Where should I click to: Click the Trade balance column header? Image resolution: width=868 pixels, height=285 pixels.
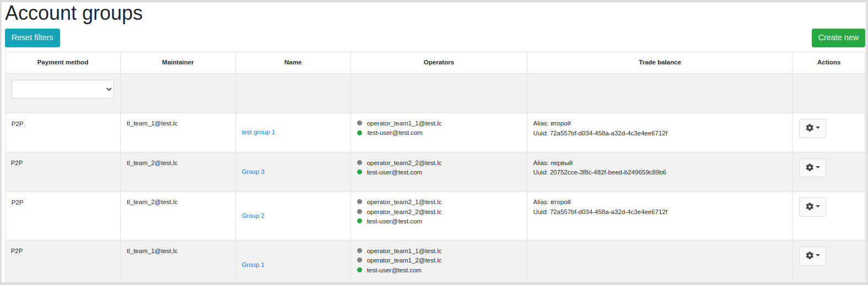click(x=660, y=62)
